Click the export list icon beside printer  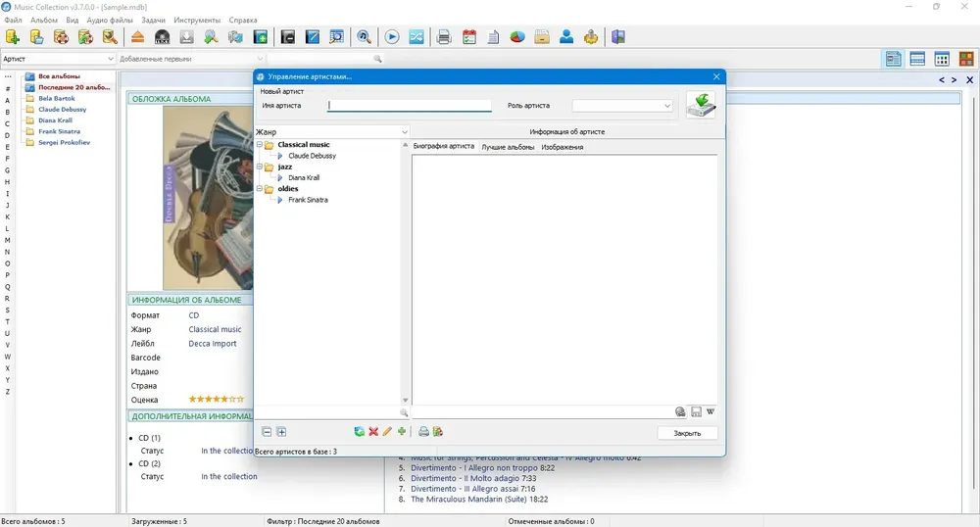[x=437, y=431]
